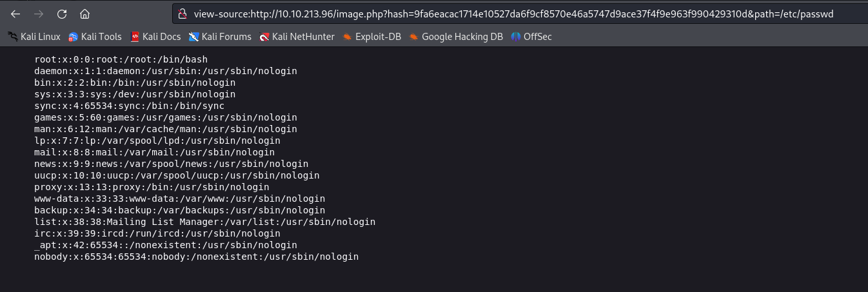This screenshot has width=868, height=292.
Task: Click the insecure connection padlock icon
Action: [x=182, y=14]
